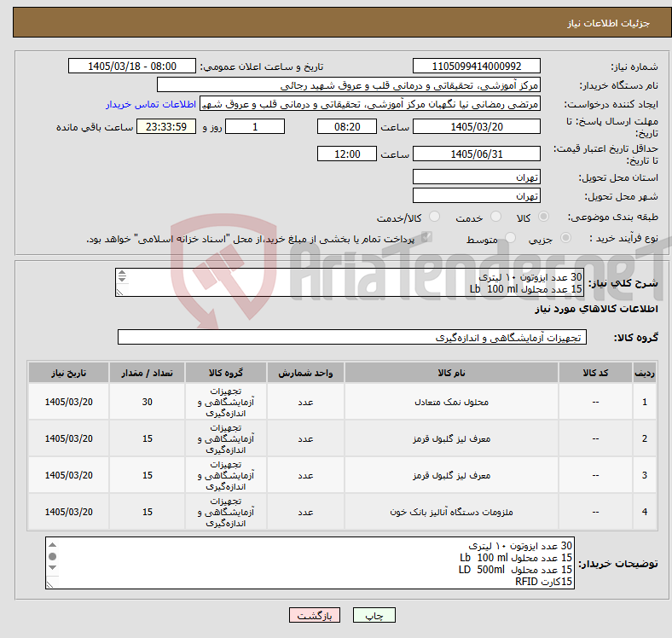
Task: Click need date 1405/03/20 in row 1
Action: [x=68, y=402]
